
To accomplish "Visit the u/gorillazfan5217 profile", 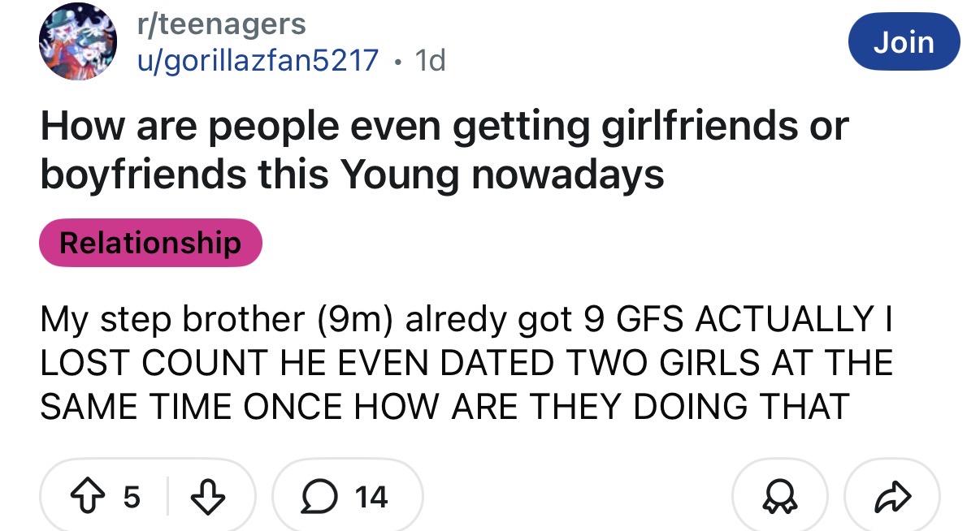I will coord(259,59).
